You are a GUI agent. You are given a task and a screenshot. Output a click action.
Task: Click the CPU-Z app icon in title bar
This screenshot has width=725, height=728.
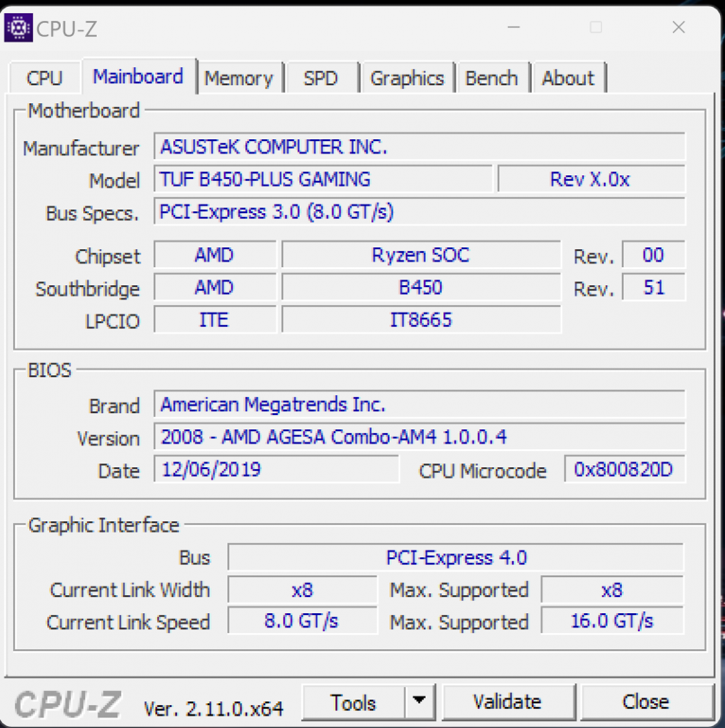tap(19, 27)
